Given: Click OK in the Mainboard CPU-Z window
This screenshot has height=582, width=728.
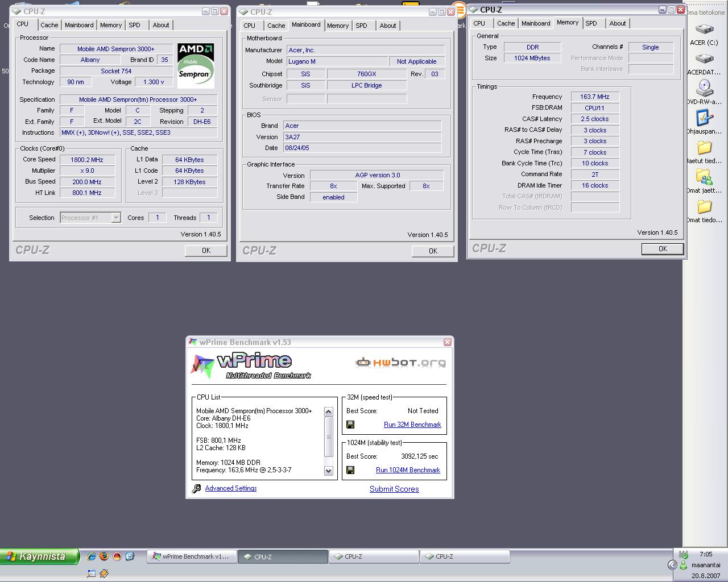Looking at the screenshot, I should pos(433,251).
